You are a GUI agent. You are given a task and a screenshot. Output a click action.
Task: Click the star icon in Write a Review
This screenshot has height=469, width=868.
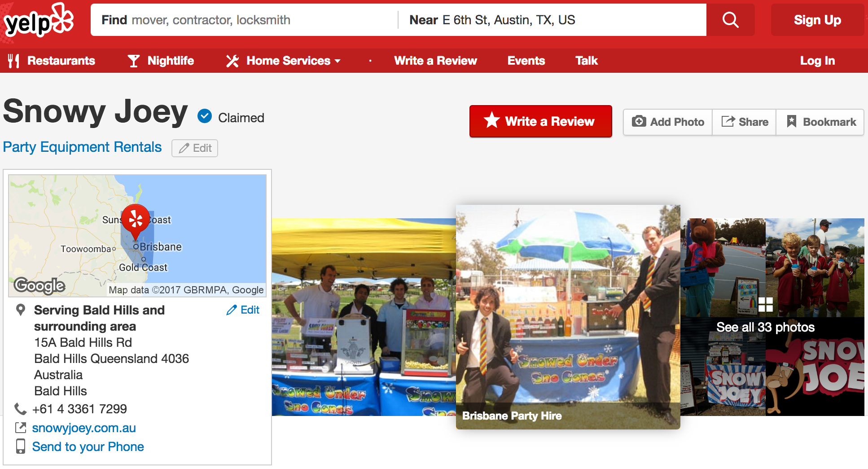tap(492, 120)
